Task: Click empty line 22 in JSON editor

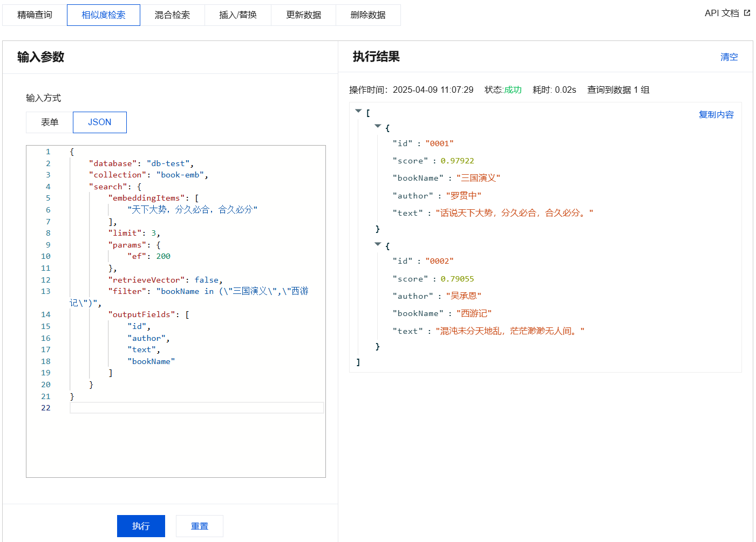Action: point(196,408)
